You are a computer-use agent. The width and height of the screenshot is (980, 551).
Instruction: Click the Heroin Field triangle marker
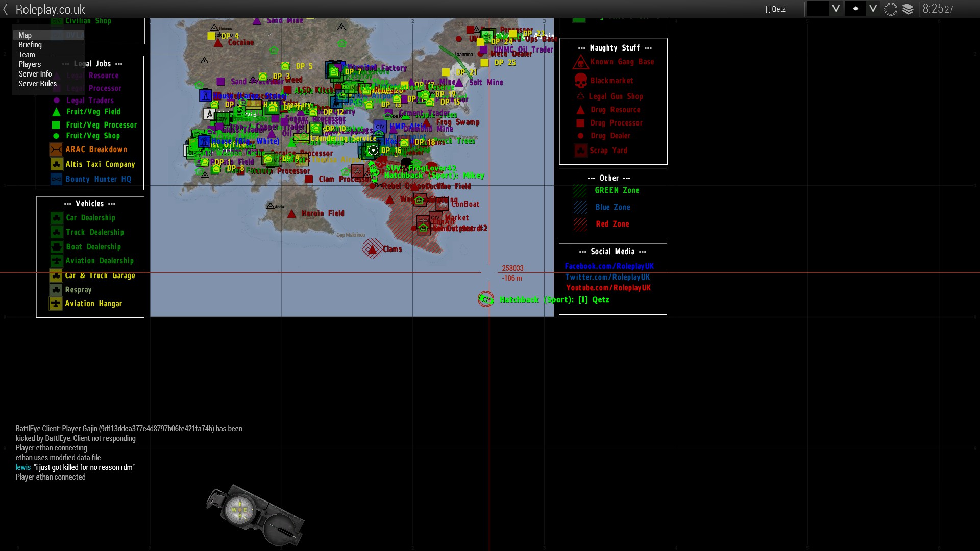tap(291, 214)
